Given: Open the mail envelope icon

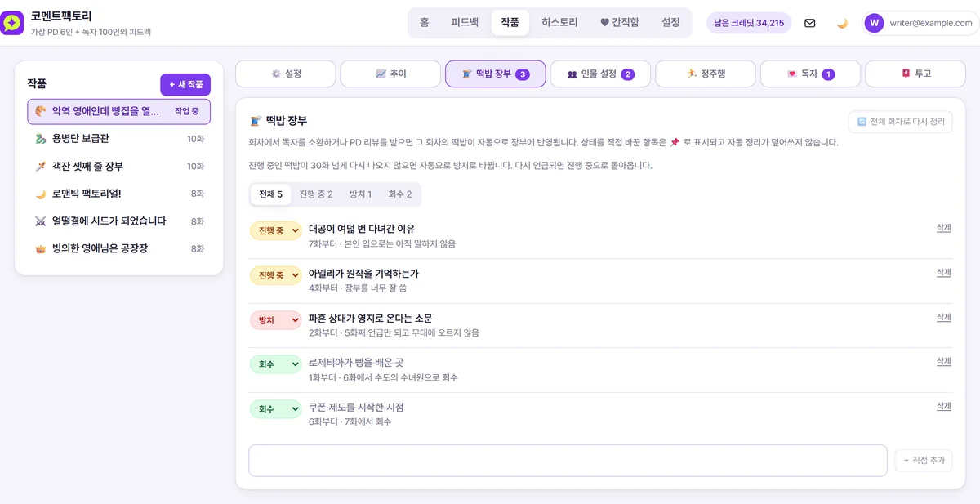Looking at the screenshot, I should click(810, 23).
